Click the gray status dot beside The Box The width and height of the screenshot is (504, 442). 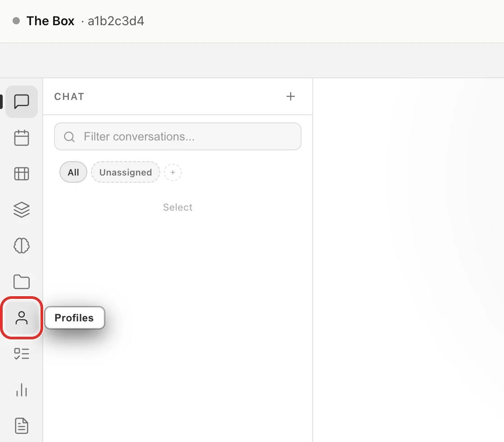click(16, 21)
